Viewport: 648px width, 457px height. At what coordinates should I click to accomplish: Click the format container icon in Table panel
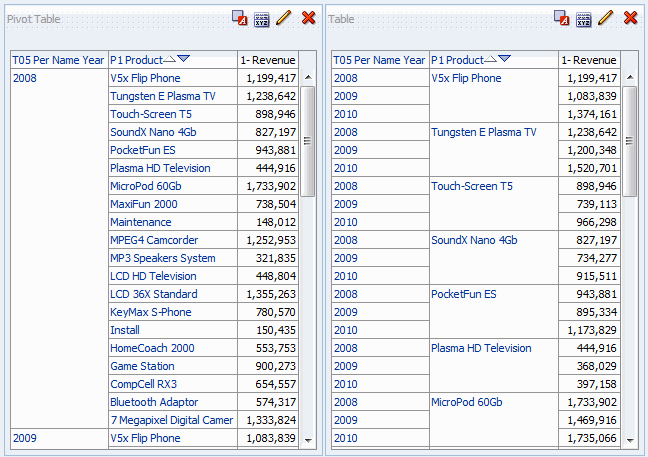[x=562, y=18]
